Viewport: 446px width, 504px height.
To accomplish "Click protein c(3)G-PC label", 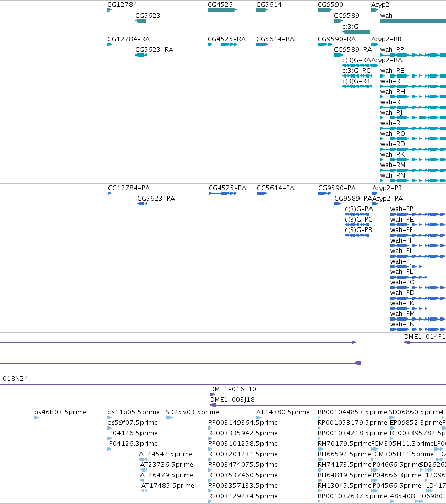I will click(x=358, y=219).
